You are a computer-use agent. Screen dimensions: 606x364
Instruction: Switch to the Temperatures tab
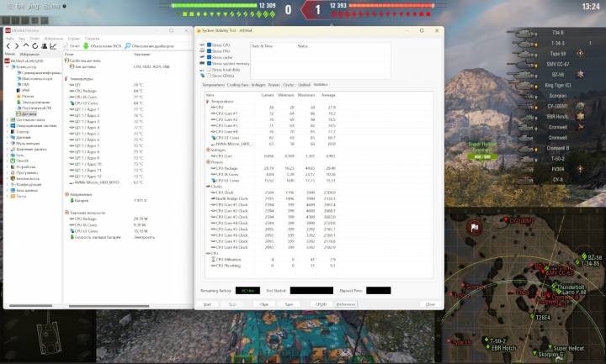[213, 85]
